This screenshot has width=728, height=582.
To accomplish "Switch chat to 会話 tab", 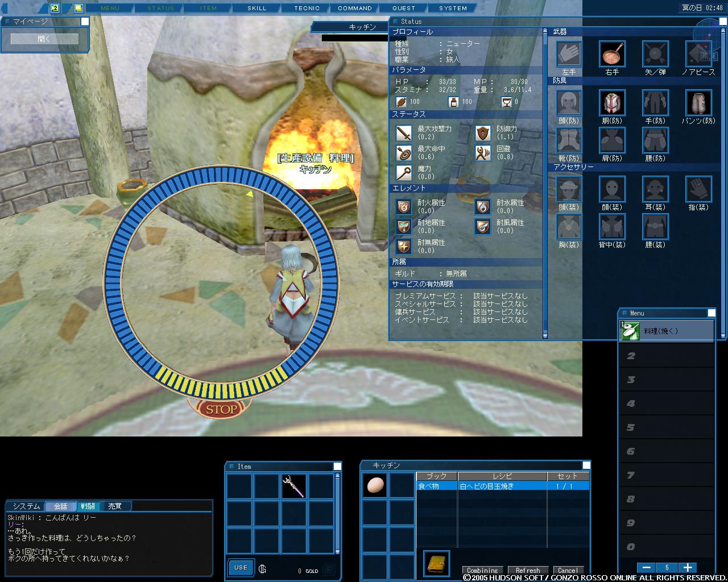I will [x=60, y=506].
